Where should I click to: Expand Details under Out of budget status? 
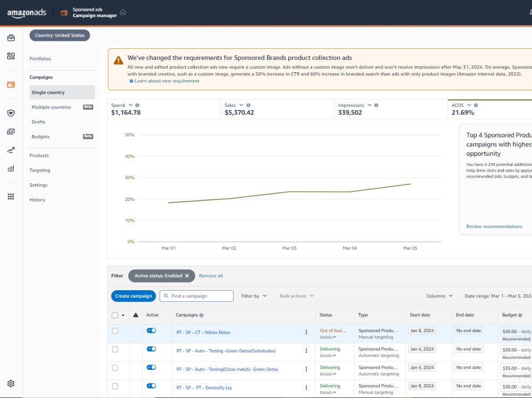(x=328, y=337)
